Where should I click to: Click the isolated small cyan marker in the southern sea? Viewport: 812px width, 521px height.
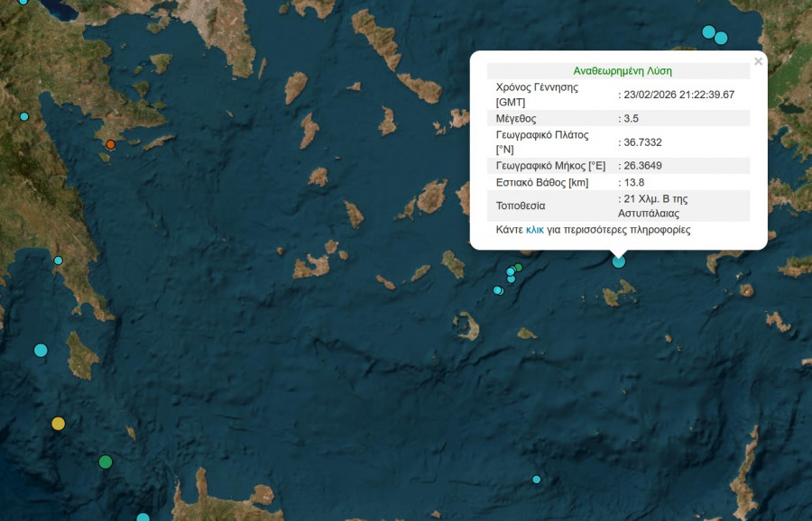tap(537, 480)
